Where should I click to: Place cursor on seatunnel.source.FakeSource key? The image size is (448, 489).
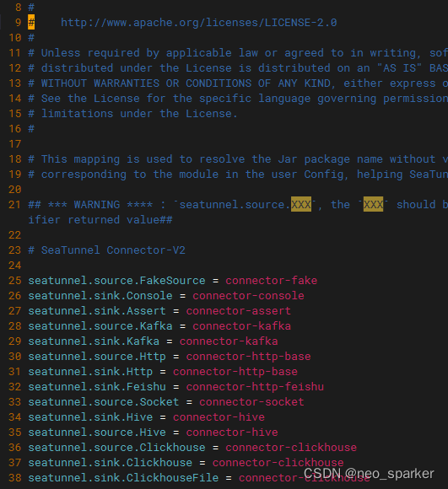click(x=116, y=281)
